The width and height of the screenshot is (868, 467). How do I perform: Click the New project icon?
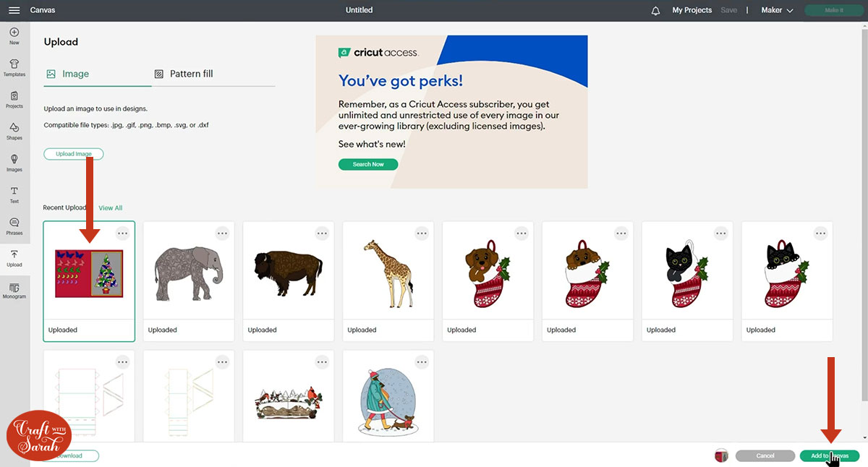14,36
